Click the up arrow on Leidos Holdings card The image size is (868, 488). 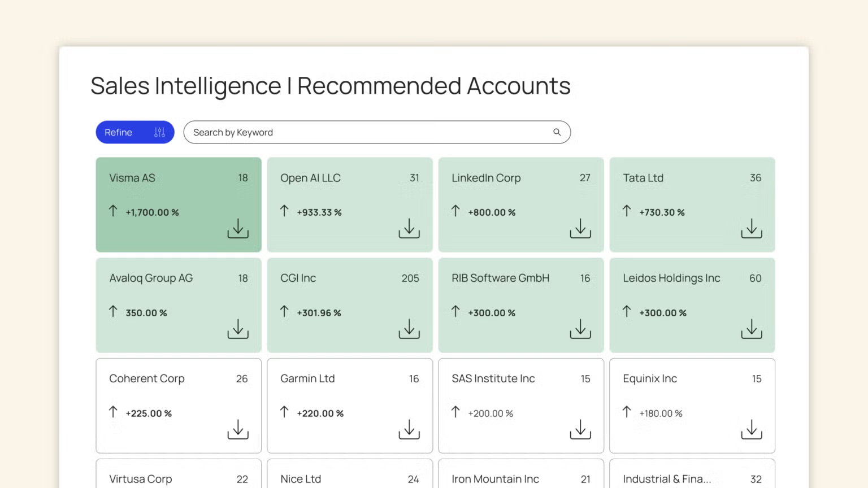(627, 311)
